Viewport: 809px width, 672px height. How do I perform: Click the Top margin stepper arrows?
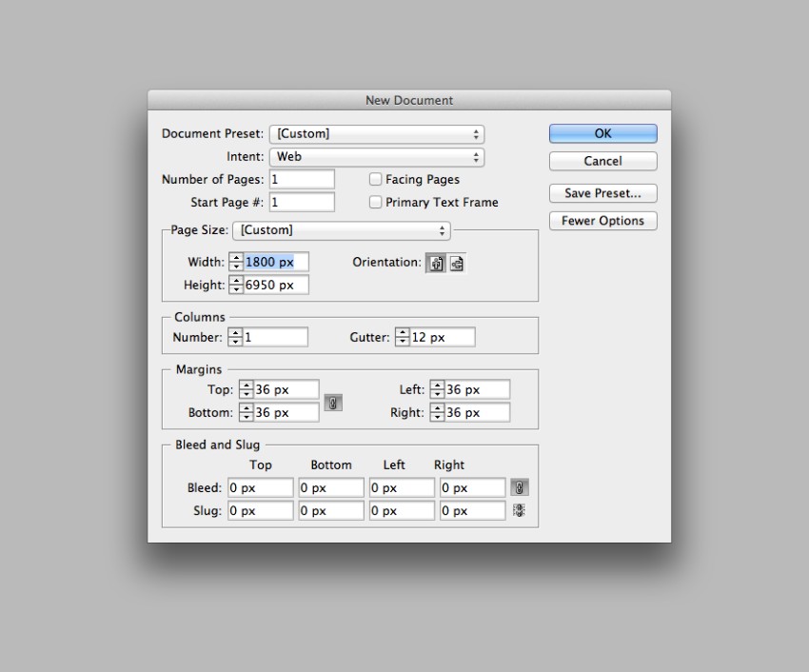(247, 389)
